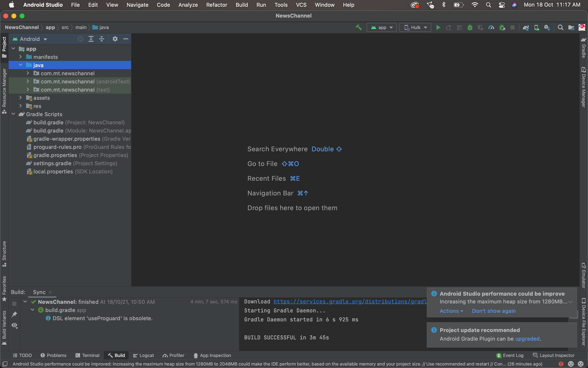The width and height of the screenshot is (588, 368).
Task: Toggle the Device Manager side tab
Action: (584, 87)
